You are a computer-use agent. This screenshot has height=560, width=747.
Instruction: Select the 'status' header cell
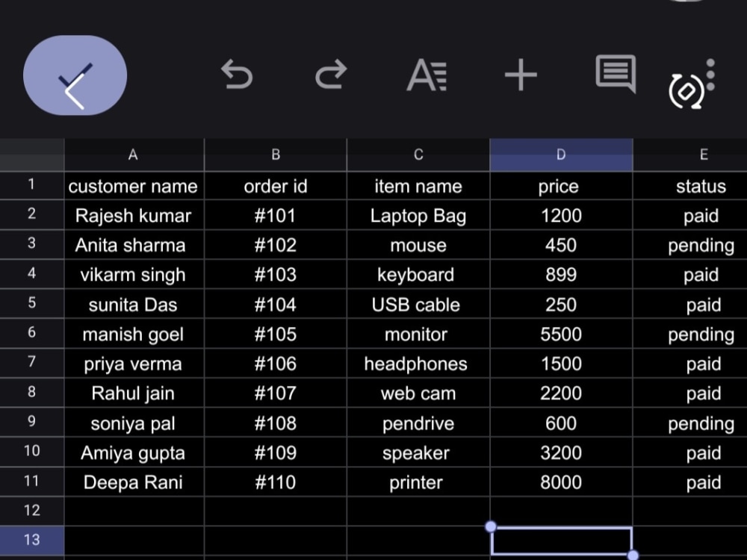690,186
